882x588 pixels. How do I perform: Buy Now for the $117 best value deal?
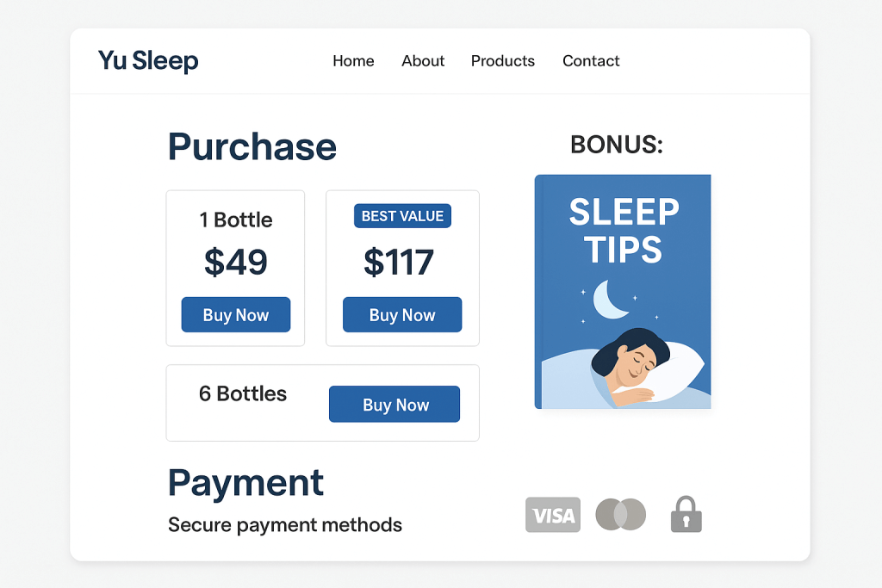[x=401, y=314]
